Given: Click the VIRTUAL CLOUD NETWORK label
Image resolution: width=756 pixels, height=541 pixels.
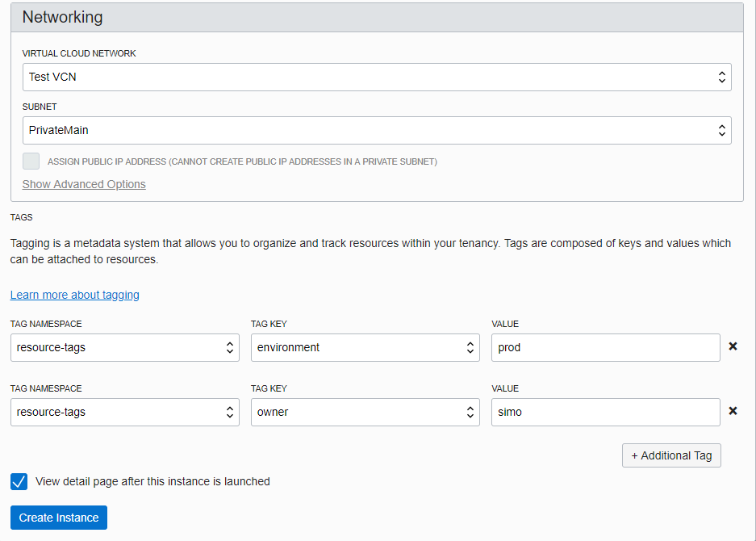Looking at the screenshot, I should tap(79, 53).
